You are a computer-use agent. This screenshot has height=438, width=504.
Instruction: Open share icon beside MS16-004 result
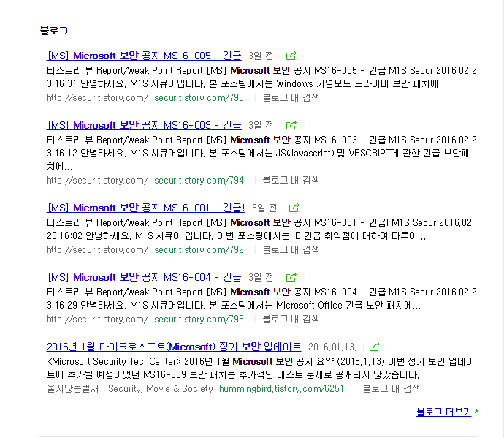(291, 277)
